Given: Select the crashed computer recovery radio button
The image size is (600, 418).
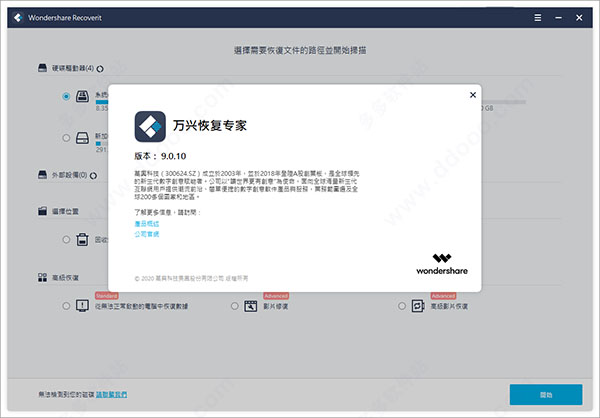Looking at the screenshot, I should 66,306.
